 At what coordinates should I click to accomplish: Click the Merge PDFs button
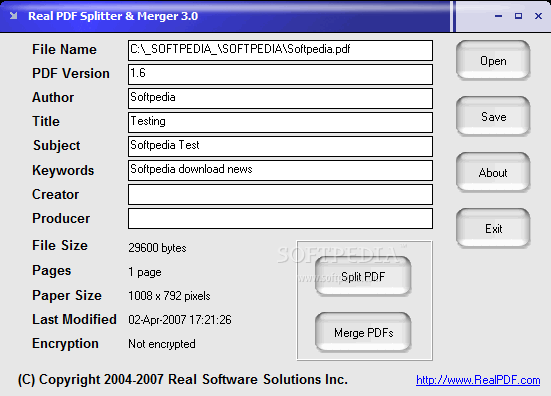pos(363,332)
